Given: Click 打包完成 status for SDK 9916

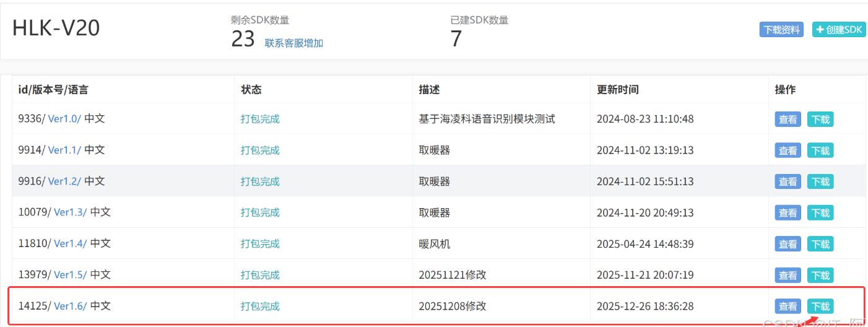Looking at the screenshot, I should pos(260,181).
